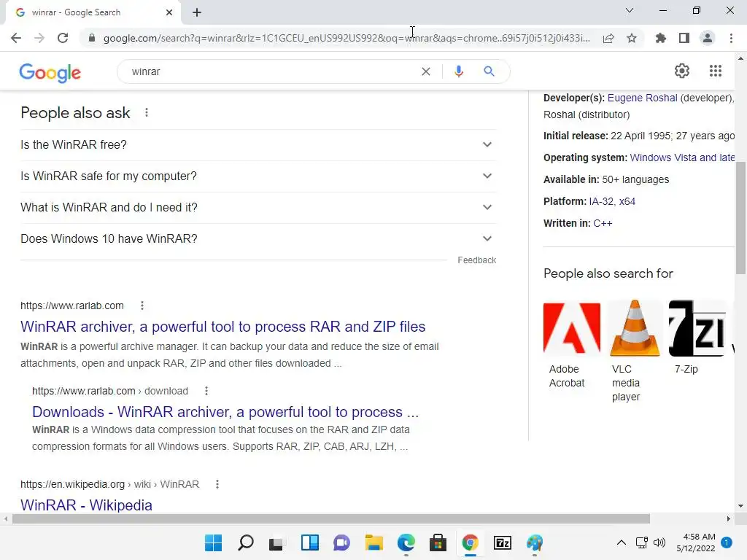
Task: Open the Paint app on taskbar
Action: (535, 542)
